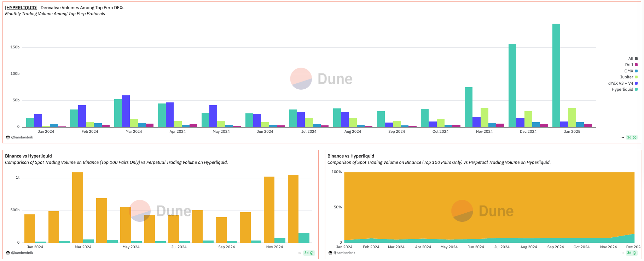644x261 pixels.
Task: Click the 3d freshness badge on the percentage area chart
Action: (x=631, y=253)
